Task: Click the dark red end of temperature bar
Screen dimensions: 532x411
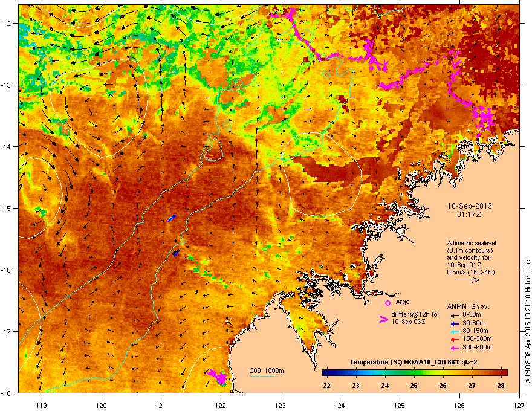Action: 505,373
